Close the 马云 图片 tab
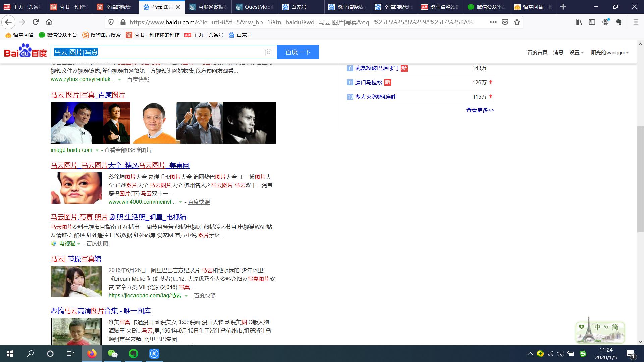The width and height of the screenshot is (644, 362). click(x=178, y=7)
